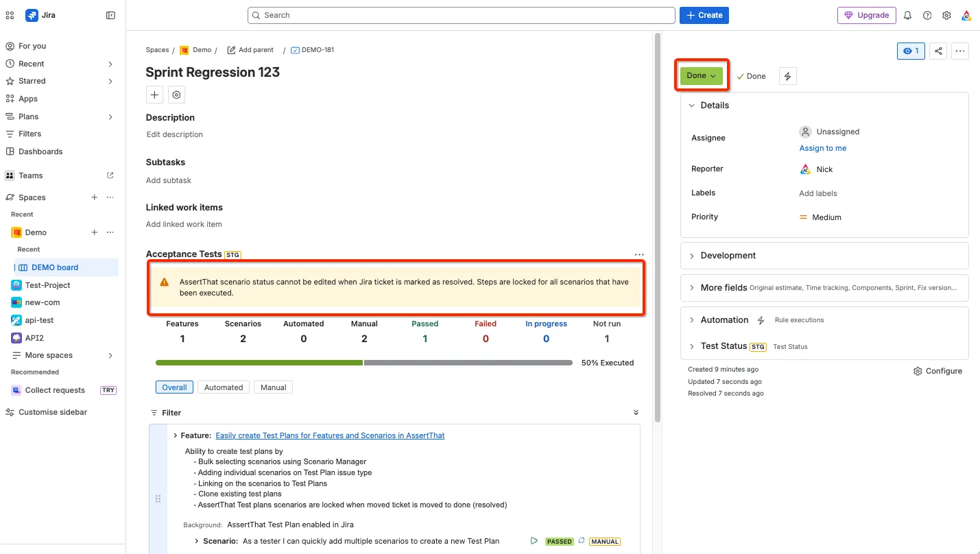The image size is (980, 554).
Task: Click the Create button
Action: tap(704, 15)
